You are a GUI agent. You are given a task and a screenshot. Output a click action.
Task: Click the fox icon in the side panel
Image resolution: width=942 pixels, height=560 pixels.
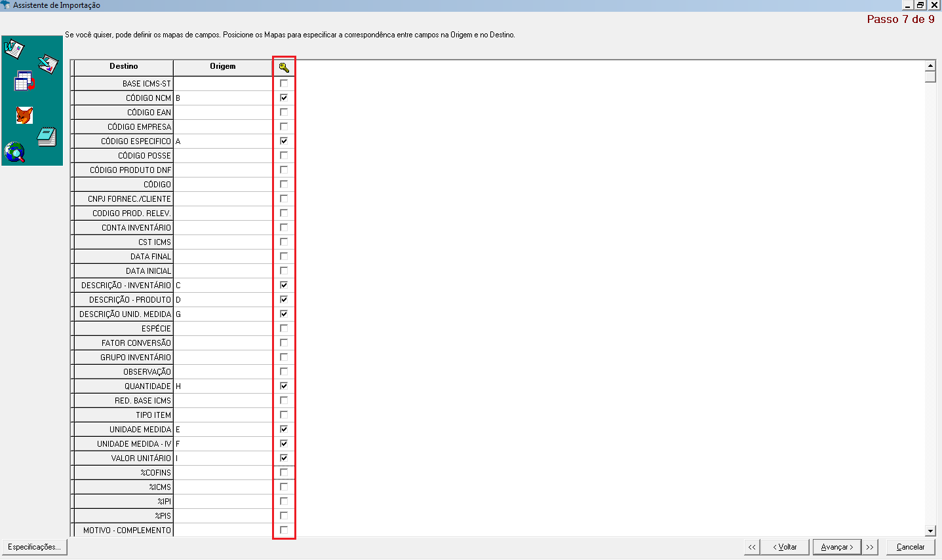25,115
